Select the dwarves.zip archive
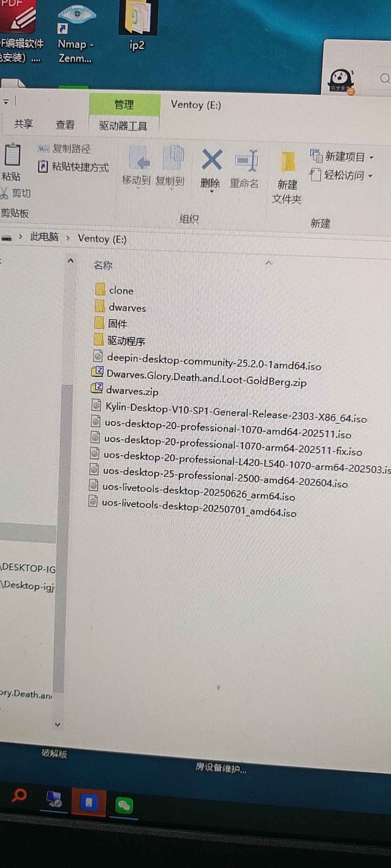This screenshot has width=391, height=868. 125,390
